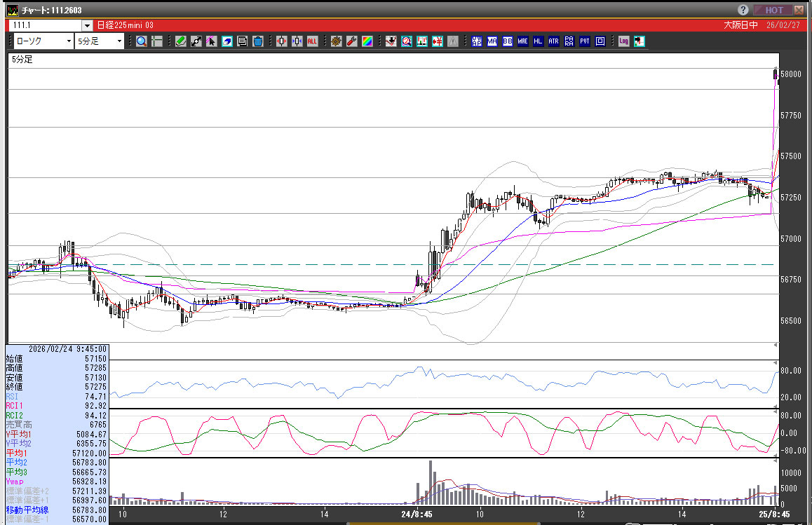The image size is (812, 525).
Task: Click the gear chart configuration icon
Action: pyautogui.click(x=337, y=41)
